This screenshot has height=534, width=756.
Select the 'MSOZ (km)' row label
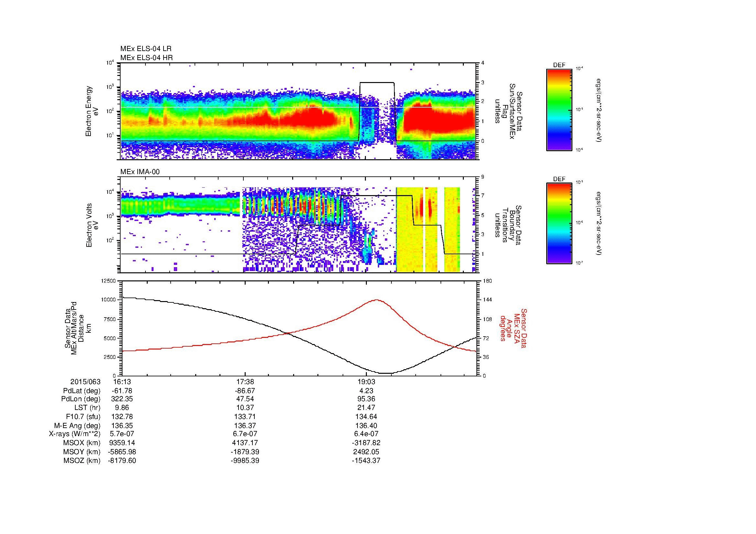point(82,461)
